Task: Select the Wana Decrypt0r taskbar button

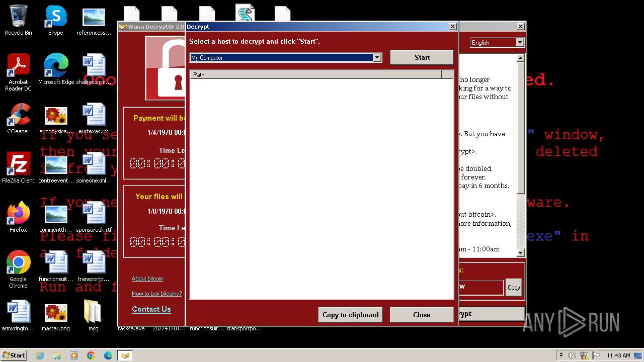Action: [x=125, y=355]
